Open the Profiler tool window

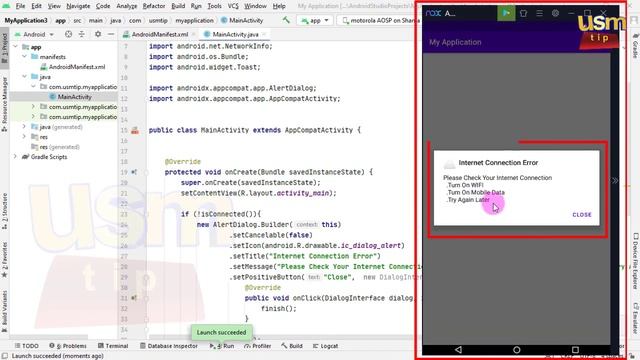point(258,346)
